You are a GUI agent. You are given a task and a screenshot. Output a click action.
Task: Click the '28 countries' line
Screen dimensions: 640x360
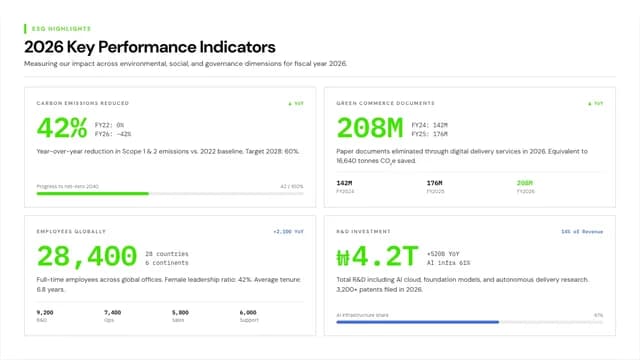coord(167,254)
